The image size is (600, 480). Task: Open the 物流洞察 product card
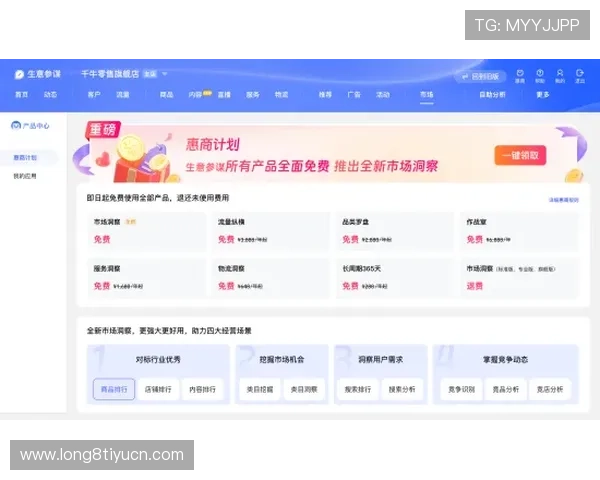click(x=271, y=278)
